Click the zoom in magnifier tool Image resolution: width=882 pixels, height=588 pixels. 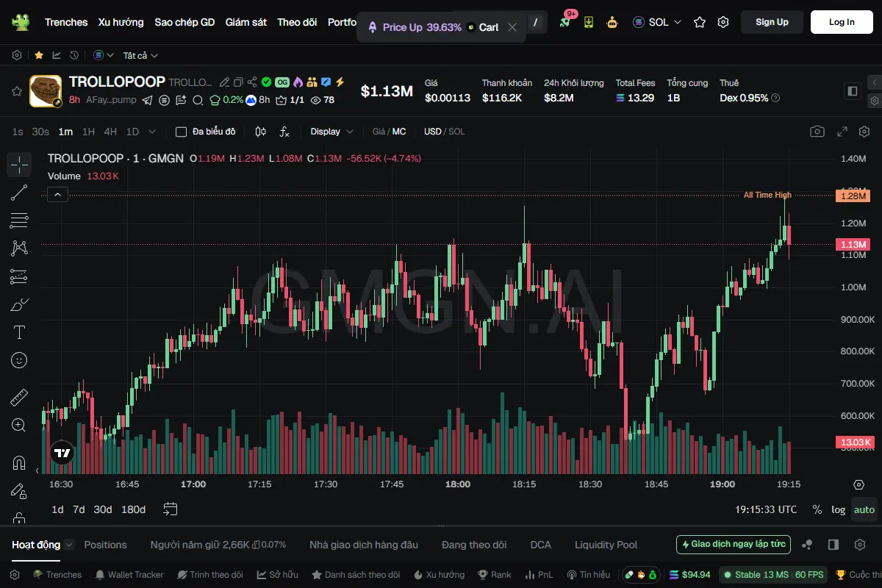coord(19,425)
